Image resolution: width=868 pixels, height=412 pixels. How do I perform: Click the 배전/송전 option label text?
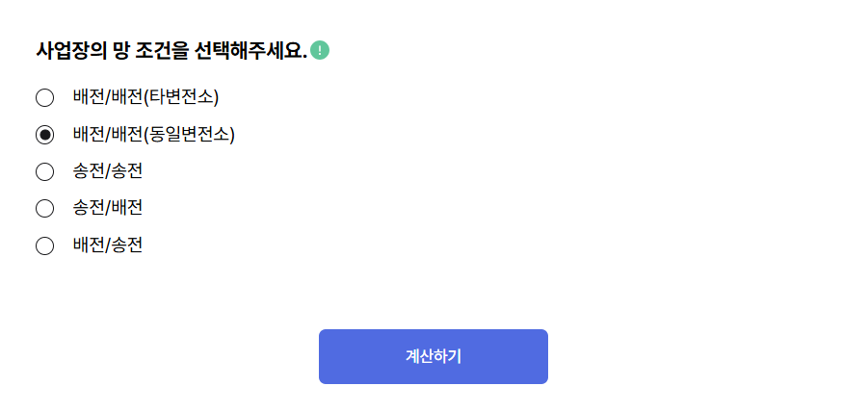[x=107, y=246]
